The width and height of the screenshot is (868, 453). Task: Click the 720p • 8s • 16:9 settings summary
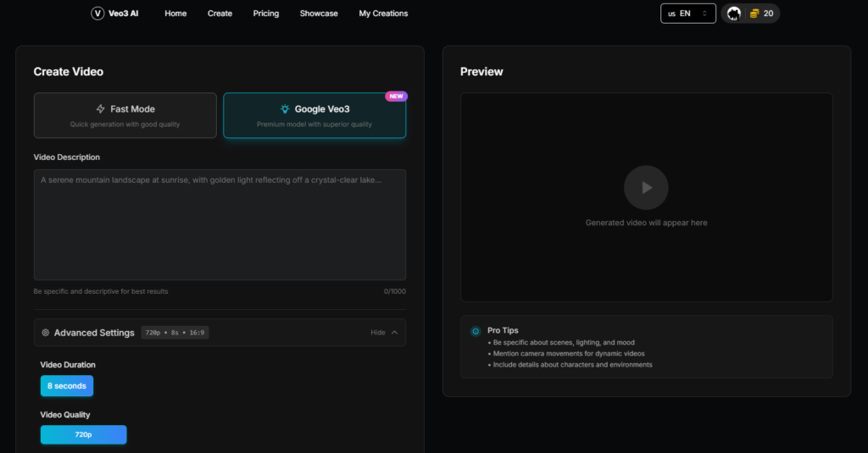175,333
